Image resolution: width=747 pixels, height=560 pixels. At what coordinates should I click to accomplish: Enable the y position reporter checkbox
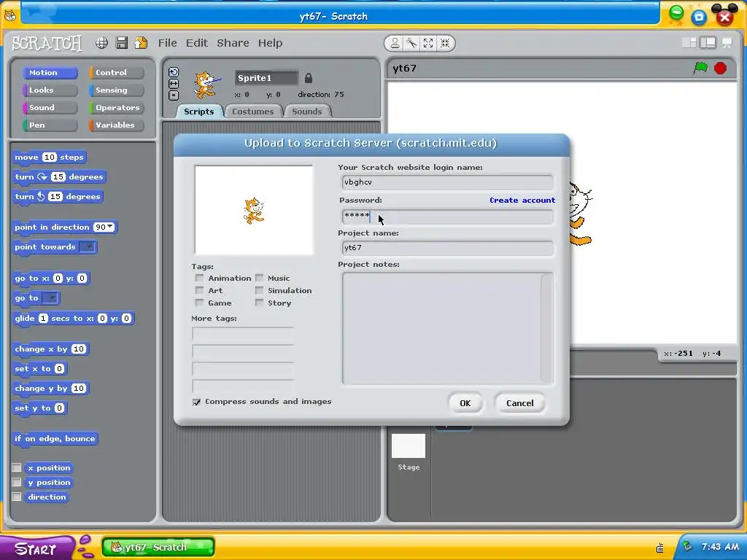(17, 482)
